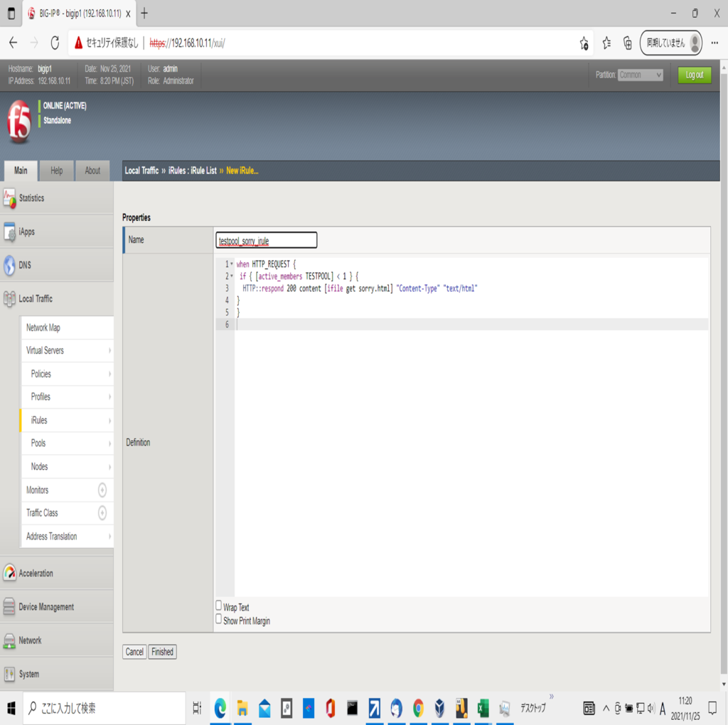
Task: Click the iRule Name input field
Action: click(267, 240)
